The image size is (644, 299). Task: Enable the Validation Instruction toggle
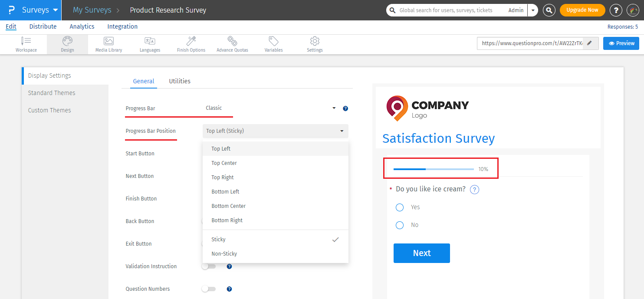click(x=208, y=266)
